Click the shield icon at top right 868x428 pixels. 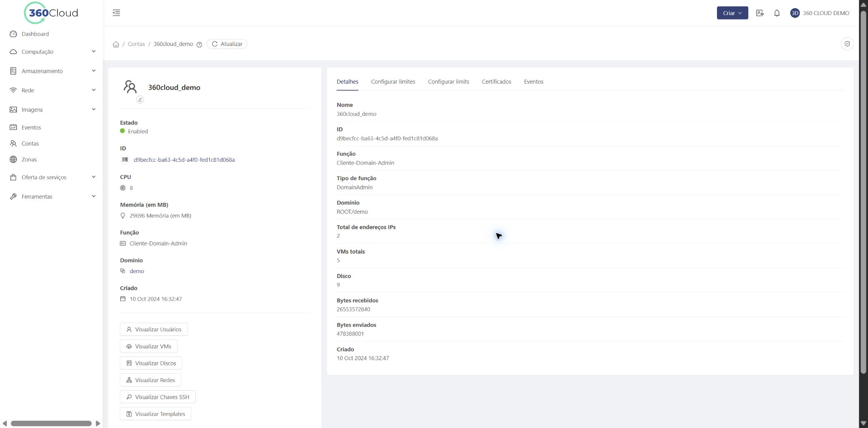(847, 44)
